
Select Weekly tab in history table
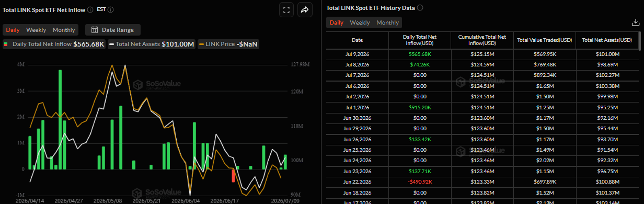360,22
